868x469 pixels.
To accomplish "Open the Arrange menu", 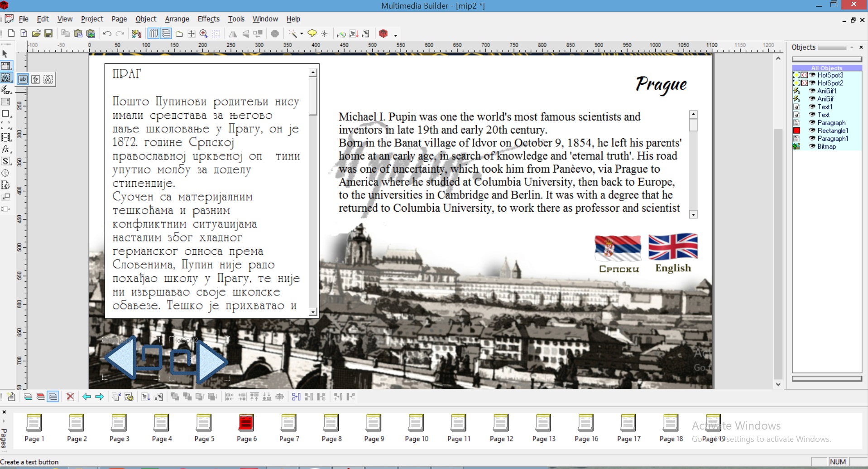I will click(x=177, y=19).
